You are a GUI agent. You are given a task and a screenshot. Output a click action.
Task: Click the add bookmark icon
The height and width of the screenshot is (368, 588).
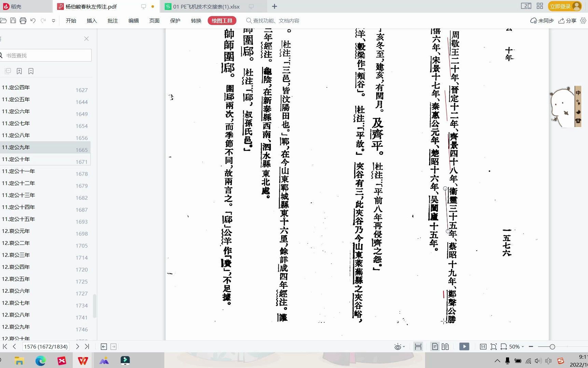click(x=19, y=71)
